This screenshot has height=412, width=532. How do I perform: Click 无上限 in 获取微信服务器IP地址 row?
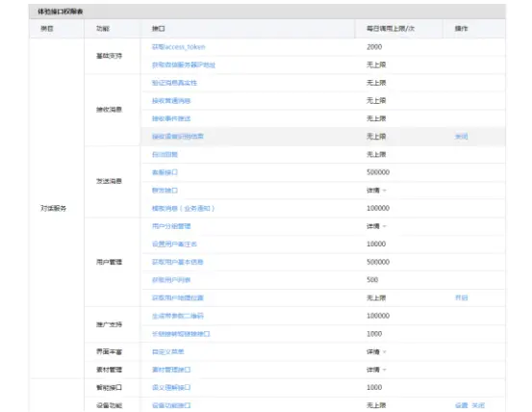[x=376, y=64]
